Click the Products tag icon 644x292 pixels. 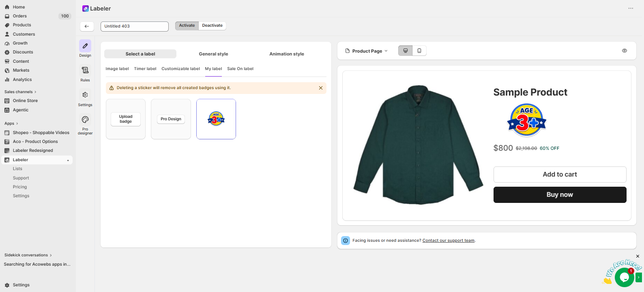point(7,25)
